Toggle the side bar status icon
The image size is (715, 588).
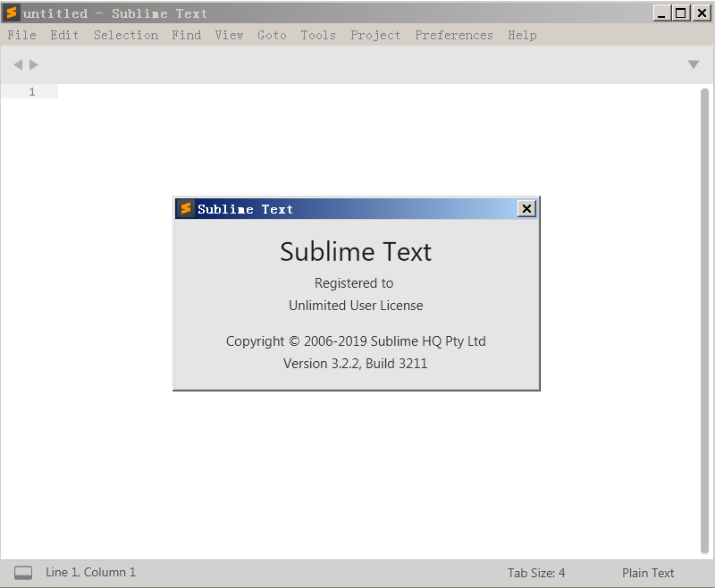(x=23, y=573)
